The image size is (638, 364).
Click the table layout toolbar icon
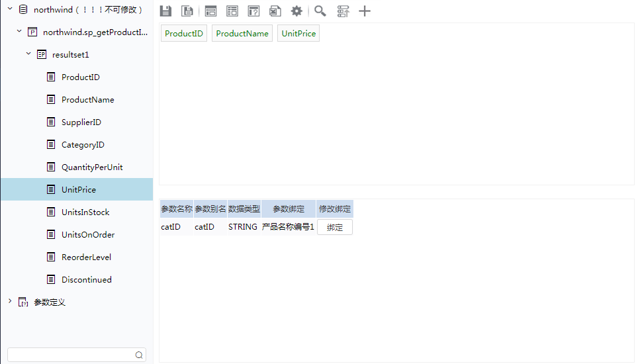232,11
